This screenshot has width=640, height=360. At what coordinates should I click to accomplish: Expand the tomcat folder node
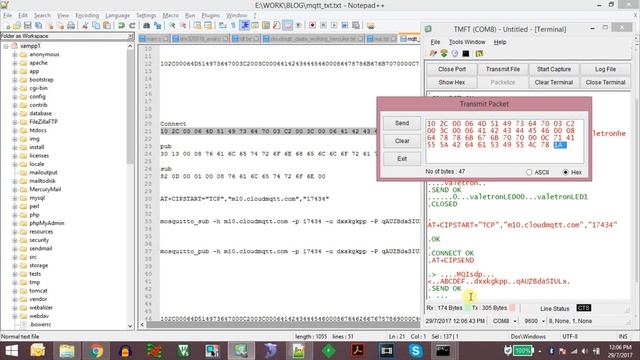tap(15, 291)
